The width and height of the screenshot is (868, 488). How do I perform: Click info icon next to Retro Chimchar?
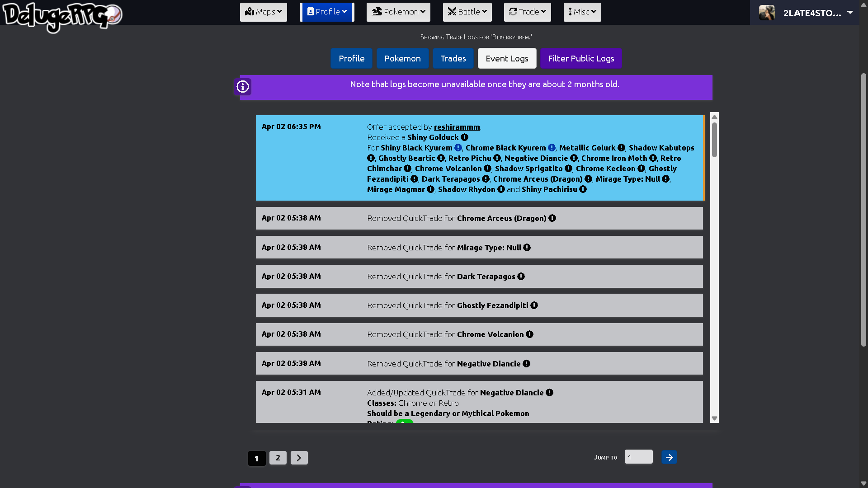(x=408, y=169)
